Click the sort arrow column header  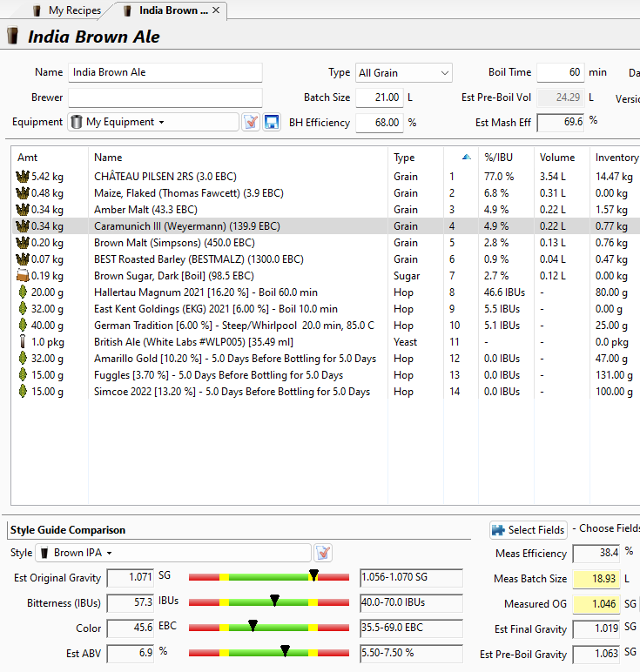pyautogui.click(x=467, y=158)
